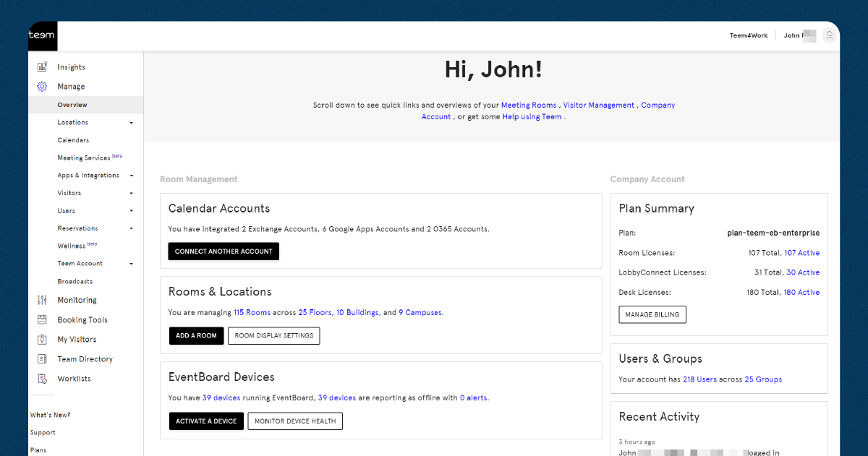Open the 25 Floors link

[315, 313]
